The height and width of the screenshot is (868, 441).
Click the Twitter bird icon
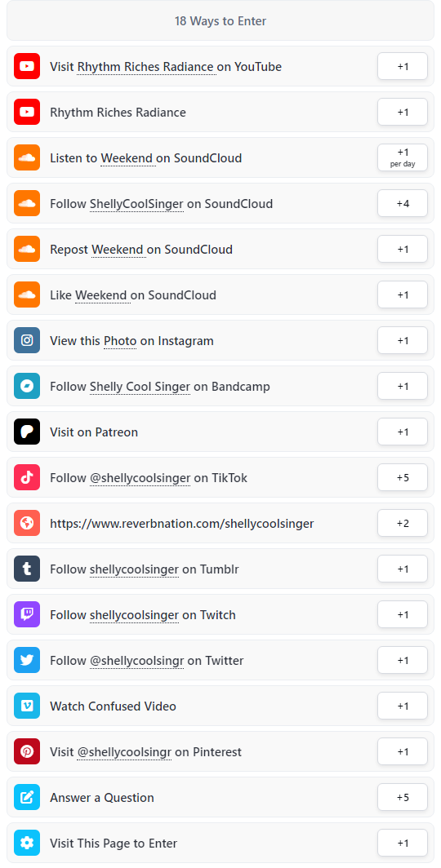coord(27,660)
